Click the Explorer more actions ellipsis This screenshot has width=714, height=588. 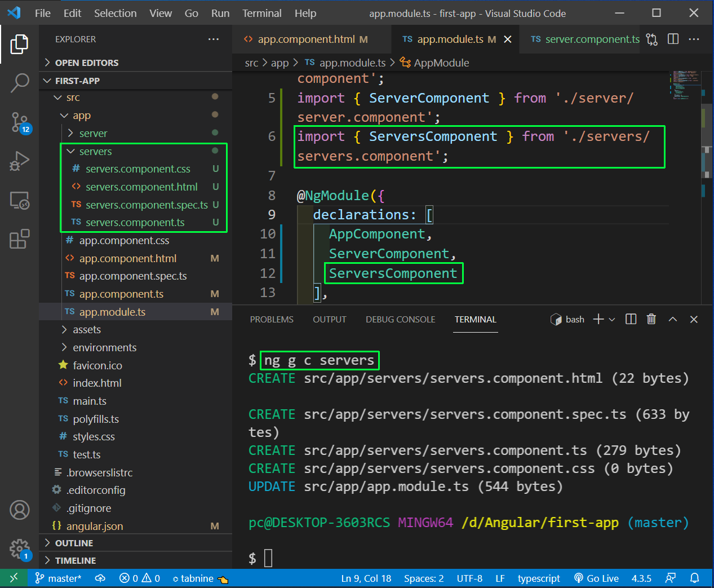click(213, 39)
